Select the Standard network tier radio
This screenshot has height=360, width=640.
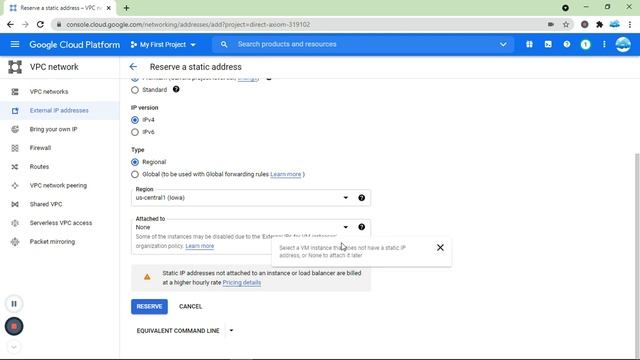pos(135,90)
